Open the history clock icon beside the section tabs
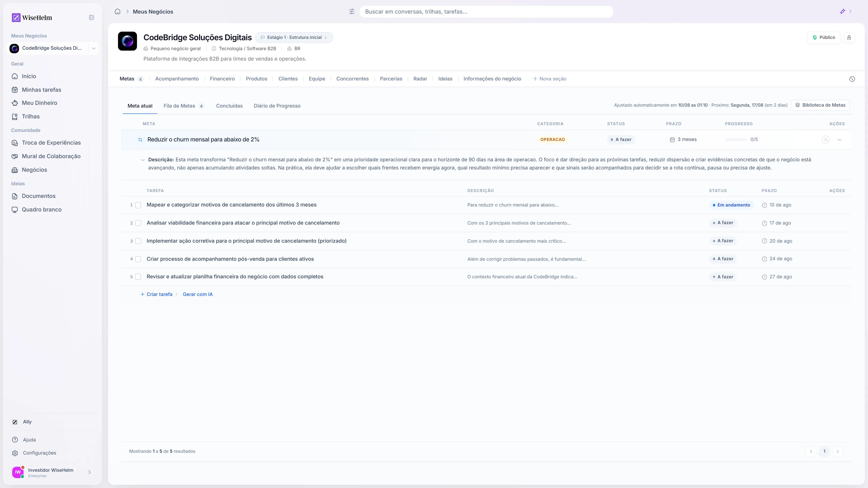Image resolution: width=868 pixels, height=488 pixels. click(x=852, y=79)
